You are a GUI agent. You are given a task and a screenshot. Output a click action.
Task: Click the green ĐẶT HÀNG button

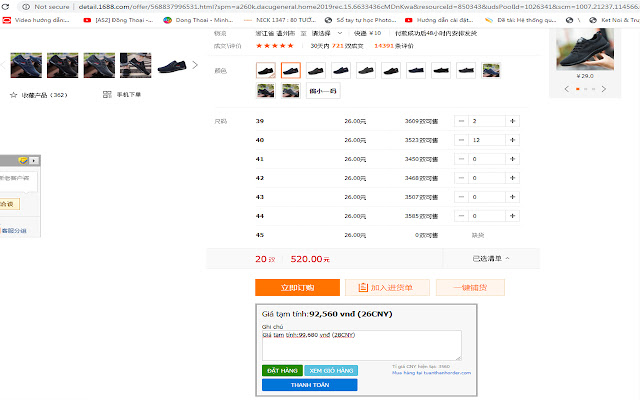[x=281, y=370]
